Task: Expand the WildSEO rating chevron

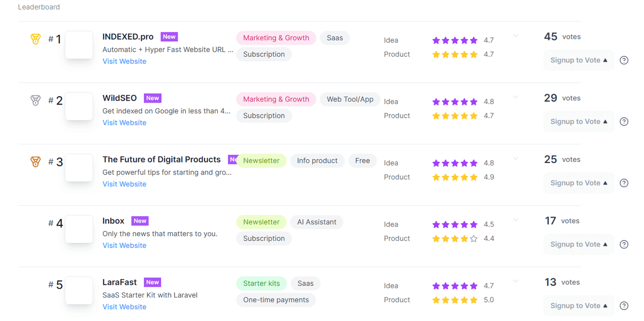Action: [x=516, y=97]
